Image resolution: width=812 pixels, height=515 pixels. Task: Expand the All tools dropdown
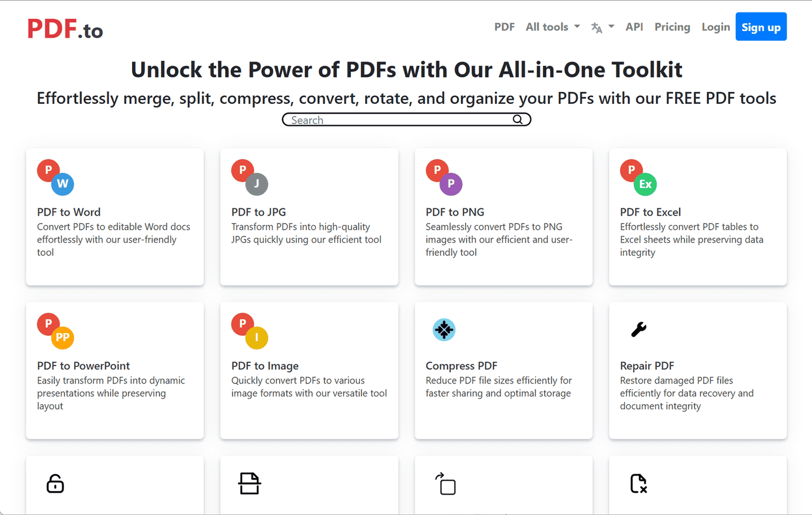(x=552, y=27)
